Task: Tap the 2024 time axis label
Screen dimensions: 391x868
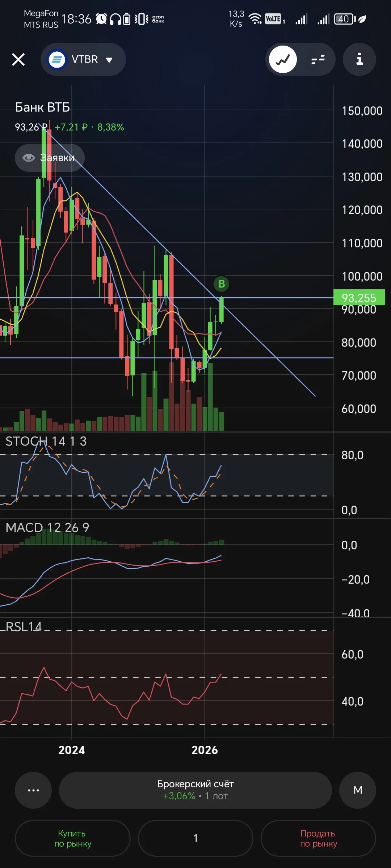Action: (x=72, y=750)
